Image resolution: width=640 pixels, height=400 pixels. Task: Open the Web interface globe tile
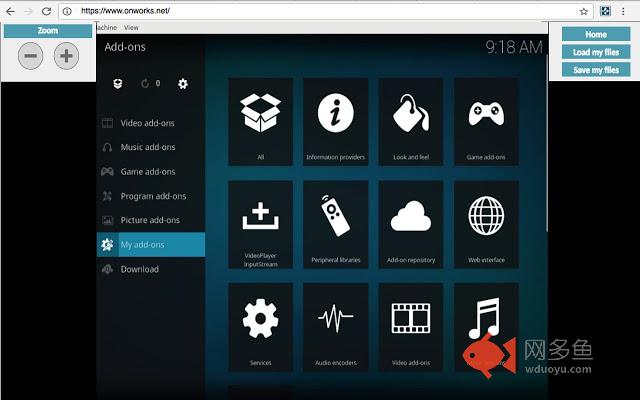[x=486, y=224]
